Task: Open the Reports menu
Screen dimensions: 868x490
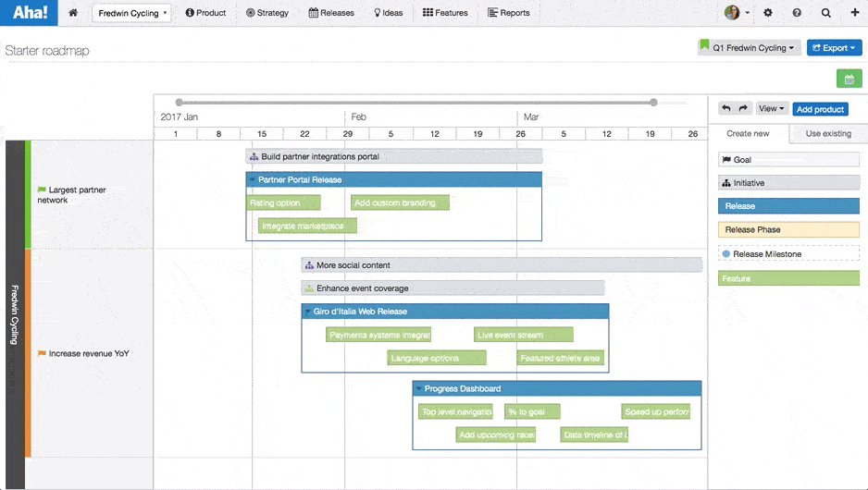Action: tap(509, 13)
